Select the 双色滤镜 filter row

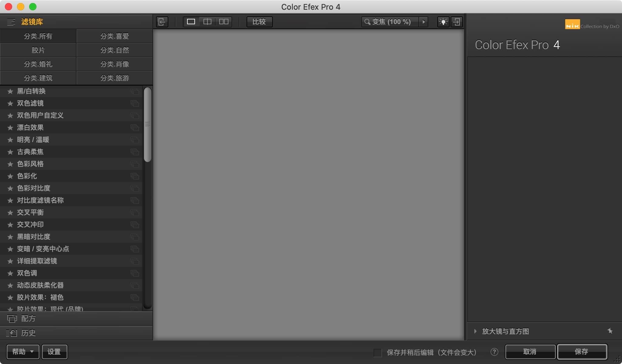71,103
